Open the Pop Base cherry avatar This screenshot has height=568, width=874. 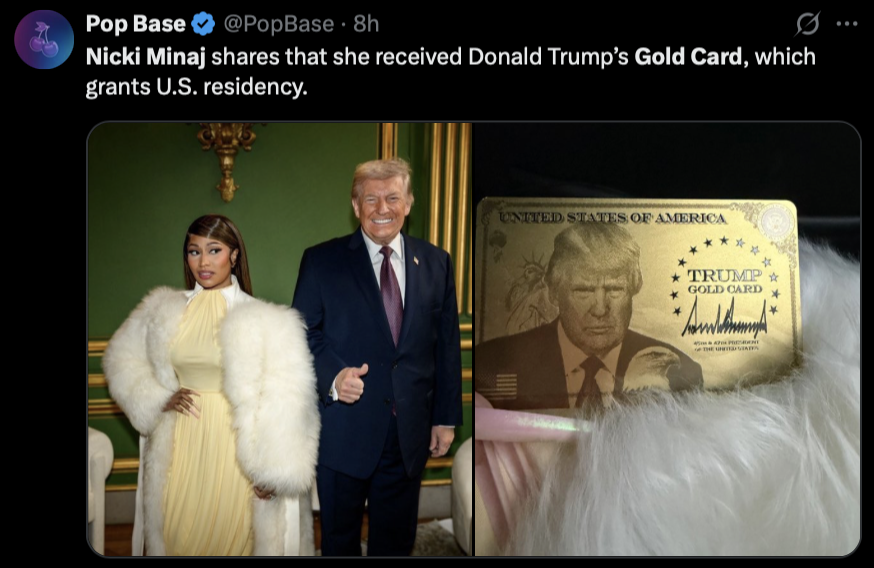pyautogui.click(x=43, y=40)
